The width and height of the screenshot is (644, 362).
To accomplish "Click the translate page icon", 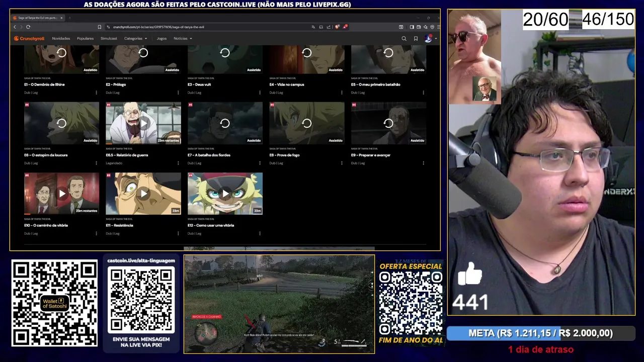I will 313,27.
